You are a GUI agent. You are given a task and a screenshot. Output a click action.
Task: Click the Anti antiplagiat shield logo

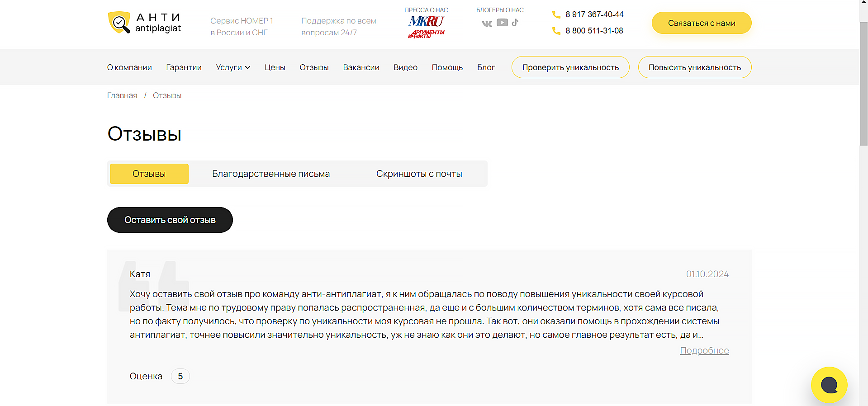tap(145, 23)
